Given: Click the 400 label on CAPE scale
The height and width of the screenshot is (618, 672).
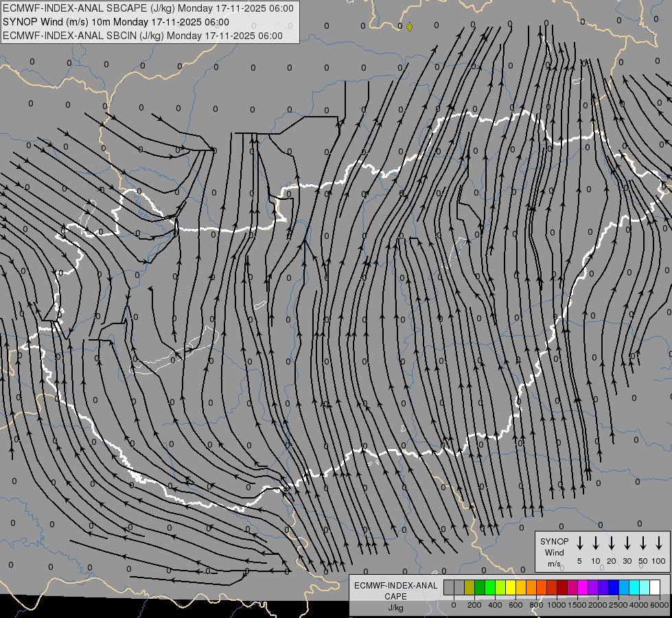Looking at the screenshot, I should pos(495,605).
